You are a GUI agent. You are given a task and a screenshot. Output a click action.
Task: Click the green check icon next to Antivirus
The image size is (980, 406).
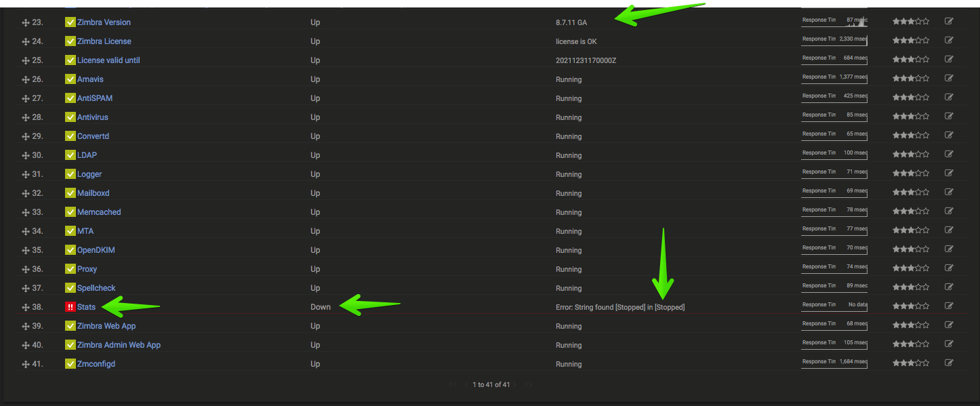(x=70, y=117)
